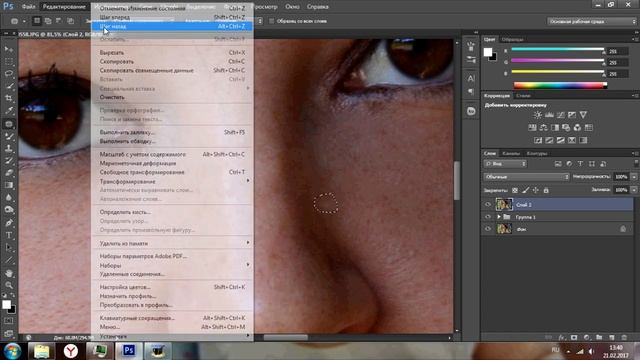Add a Levels adjustment
The width and height of the screenshot is (640, 360).
[549, 115]
